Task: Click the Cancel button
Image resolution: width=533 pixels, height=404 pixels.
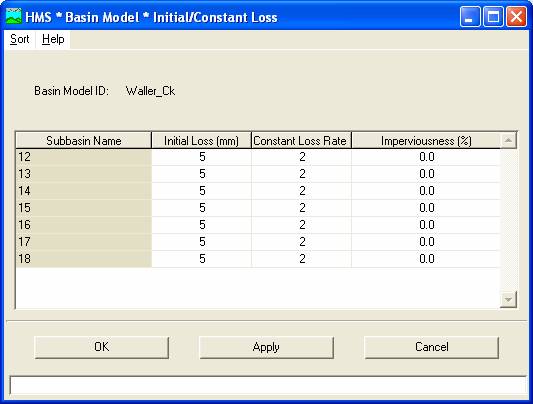Action: tap(432, 347)
